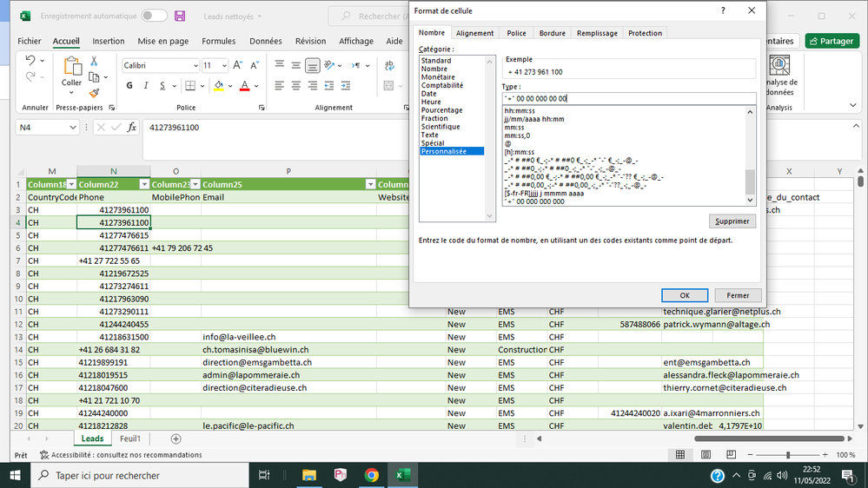Open the Column22 filter dropdown
The image size is (868, 488).
pyautogui.click(x=142, y=184)
